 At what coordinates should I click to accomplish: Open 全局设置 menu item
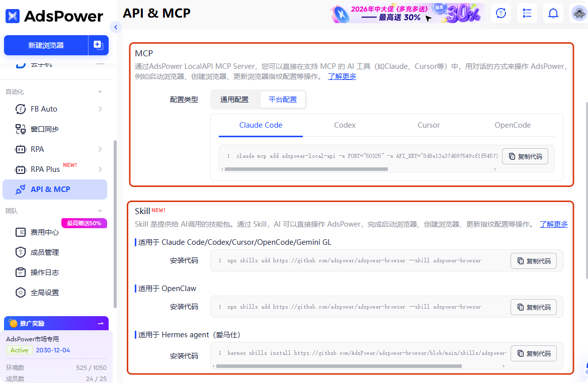55,293
